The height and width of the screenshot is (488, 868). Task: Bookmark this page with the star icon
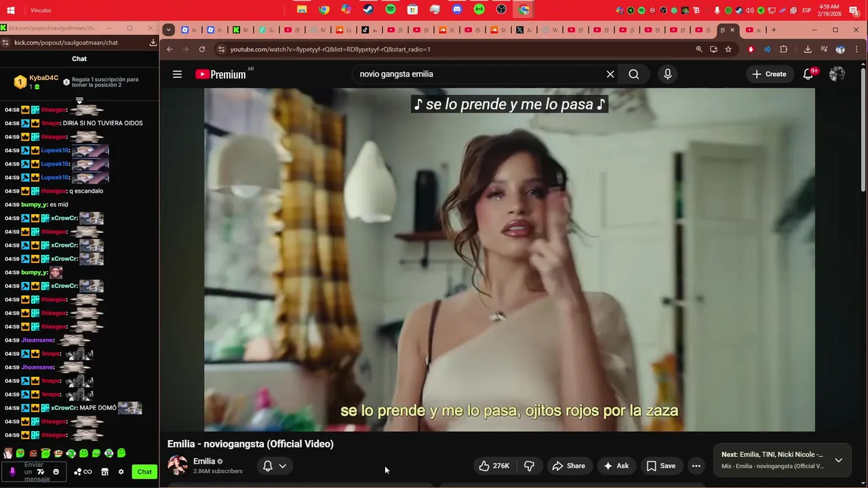[728, 49]
